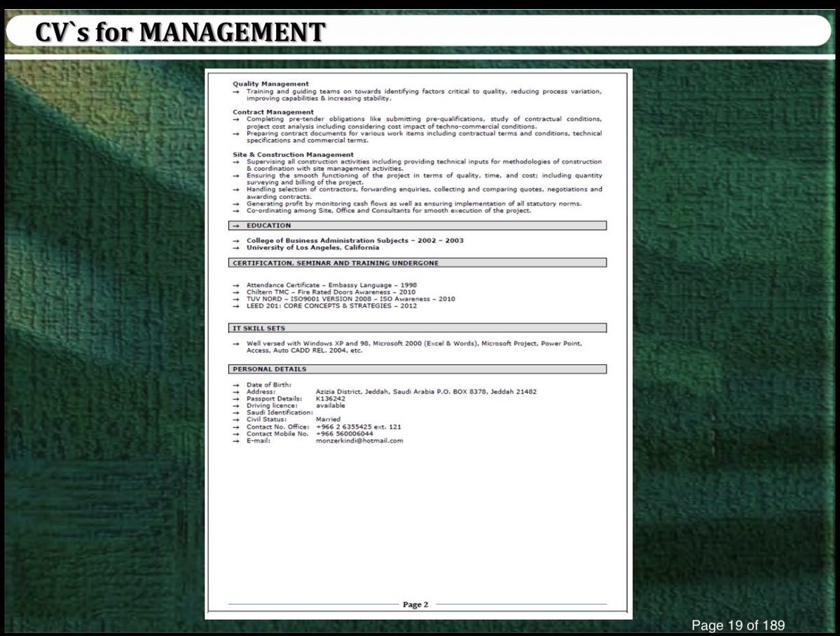Click mobile number '+966 560006044'

(345, 434)
